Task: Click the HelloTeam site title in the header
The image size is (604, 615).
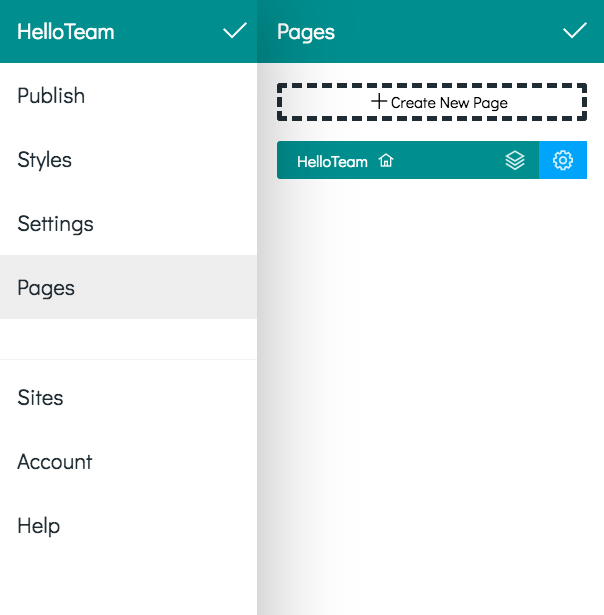Action: (x=65, y=31)
